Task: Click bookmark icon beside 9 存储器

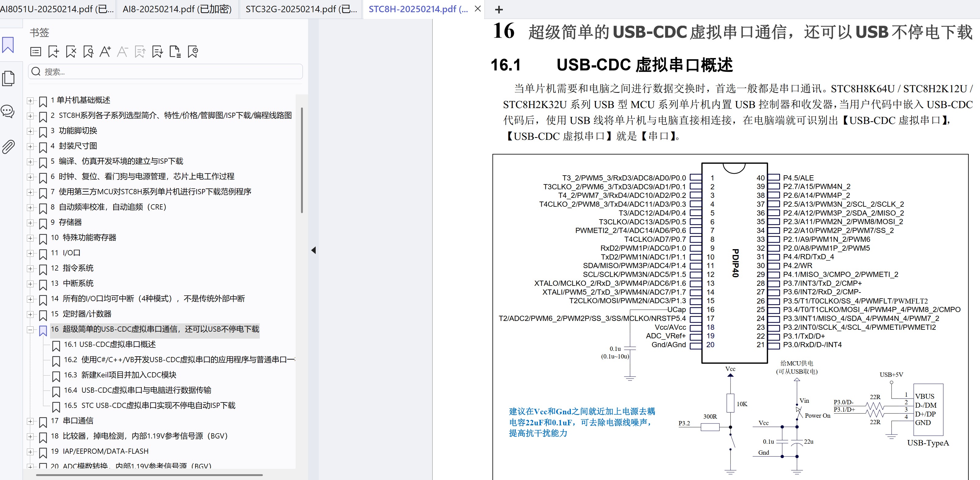Action: point(43,224)
